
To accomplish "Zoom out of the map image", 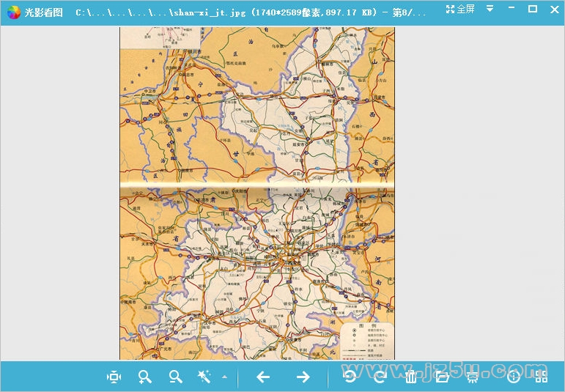I will point(176,377).
